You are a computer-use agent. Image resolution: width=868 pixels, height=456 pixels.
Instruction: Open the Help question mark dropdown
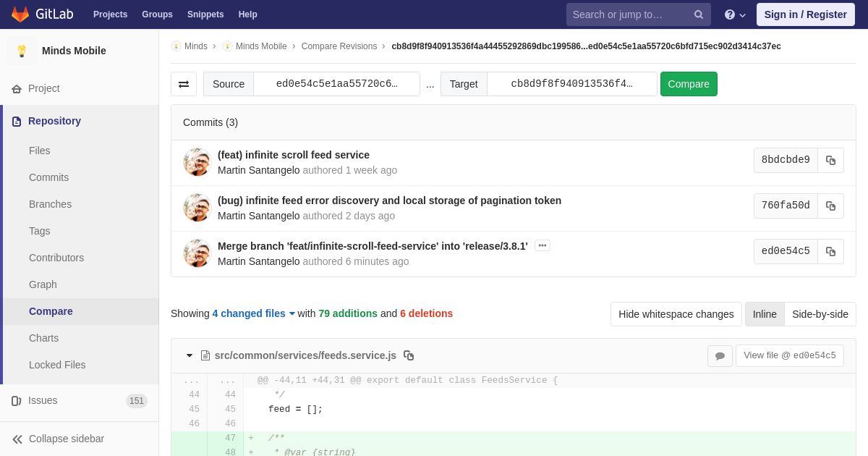(x=735, y=14)
